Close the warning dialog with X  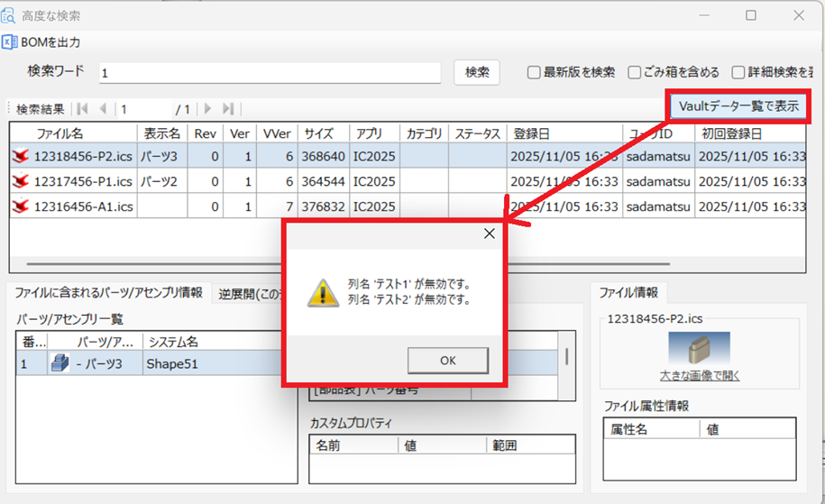(x=490, y=234)
